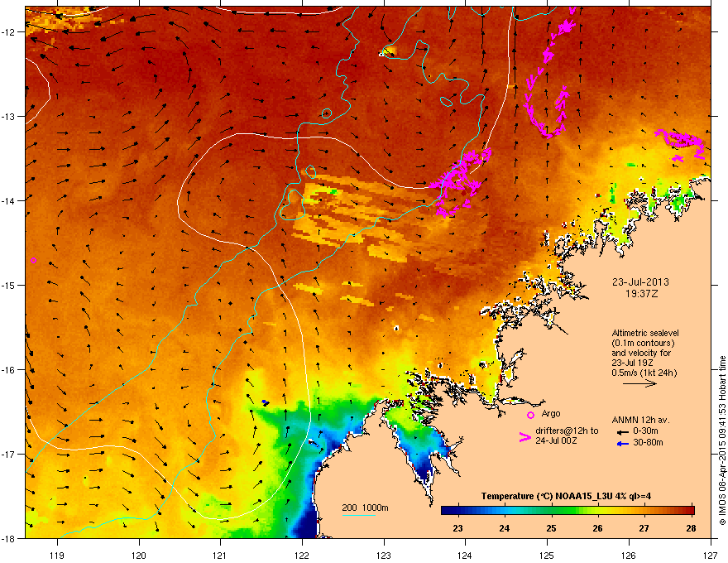Viewport: 728px width, 563px height.
Task: Click the drifters@12h to legend text
Action: (x=567, y=431)
